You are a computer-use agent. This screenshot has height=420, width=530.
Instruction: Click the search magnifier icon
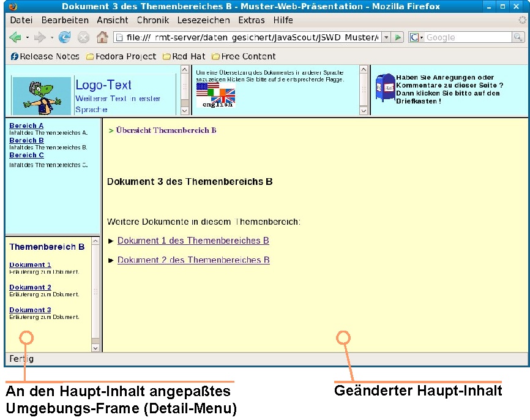(518, 38)
